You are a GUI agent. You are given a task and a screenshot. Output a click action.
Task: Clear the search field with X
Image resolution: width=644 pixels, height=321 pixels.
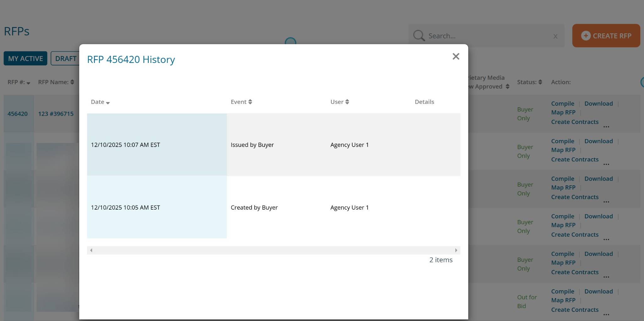(555, 36)
